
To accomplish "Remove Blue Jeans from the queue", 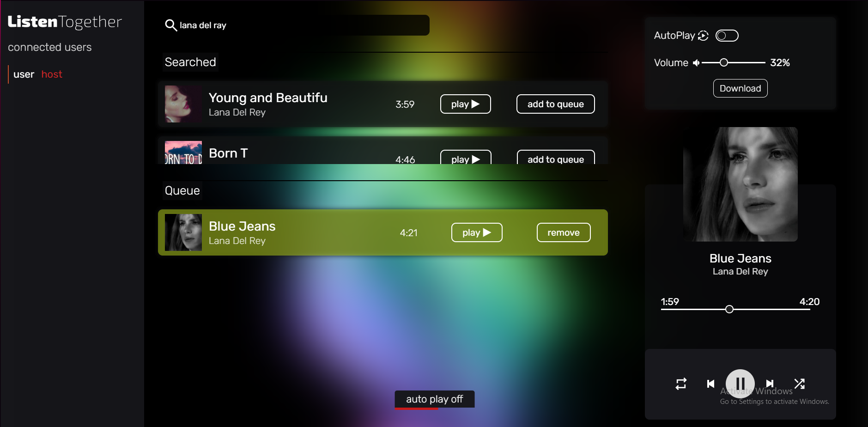I will [x=564, y=232].
